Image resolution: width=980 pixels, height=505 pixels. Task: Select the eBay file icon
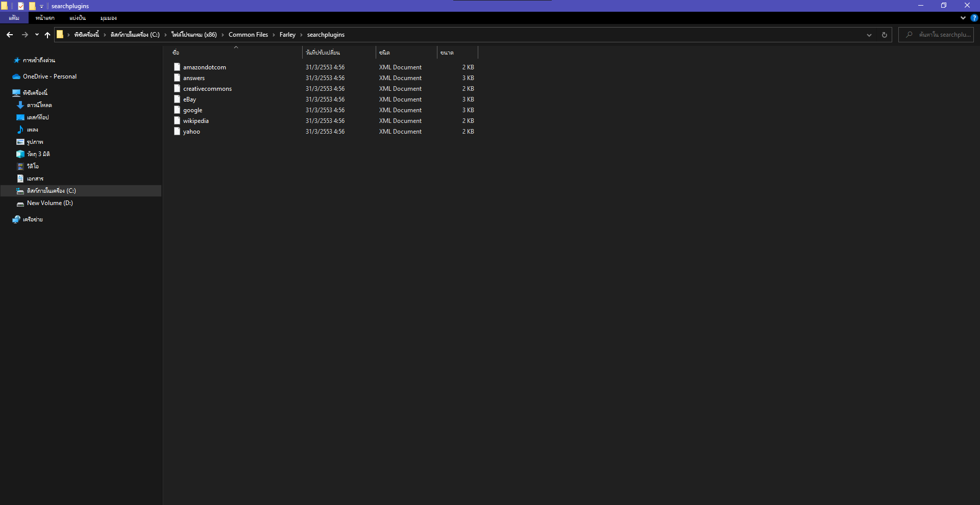pyautogui.click(x=177, y=99)
